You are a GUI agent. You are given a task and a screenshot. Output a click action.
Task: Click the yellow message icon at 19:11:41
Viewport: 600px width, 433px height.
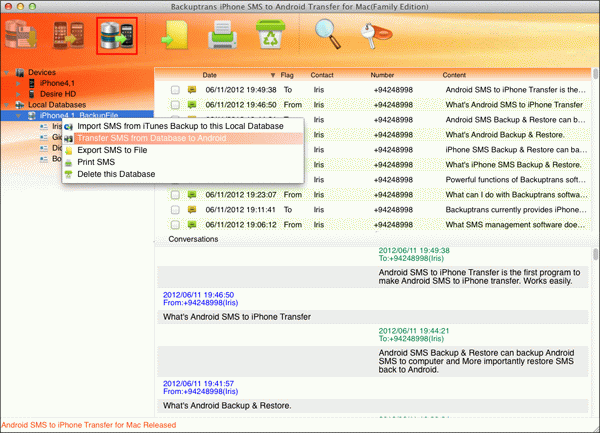coord(192,210)
